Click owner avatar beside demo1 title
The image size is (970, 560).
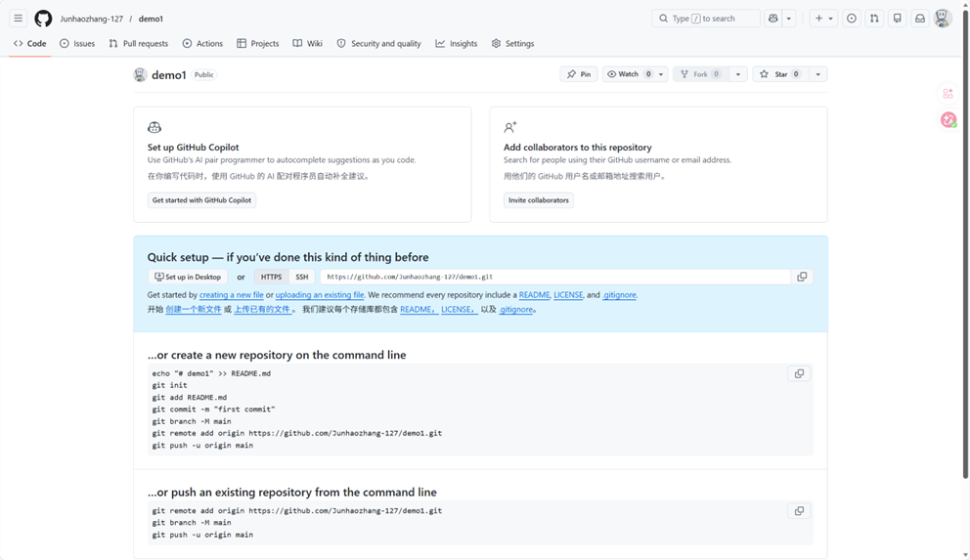[141, 75]
